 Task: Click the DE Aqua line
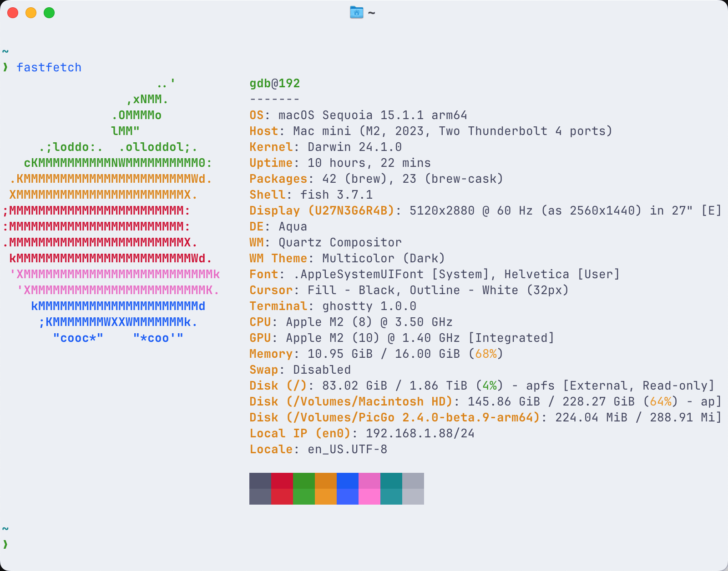click(278, 226)
